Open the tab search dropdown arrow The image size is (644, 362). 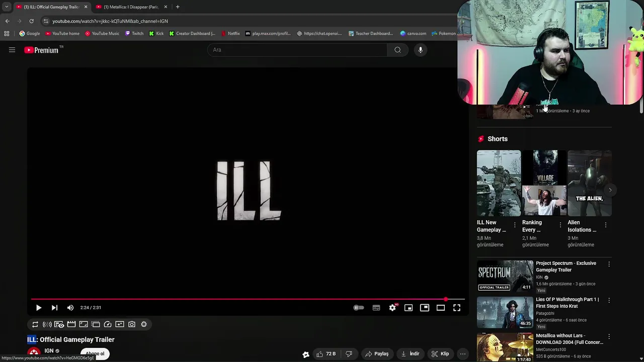pos(7,7)
